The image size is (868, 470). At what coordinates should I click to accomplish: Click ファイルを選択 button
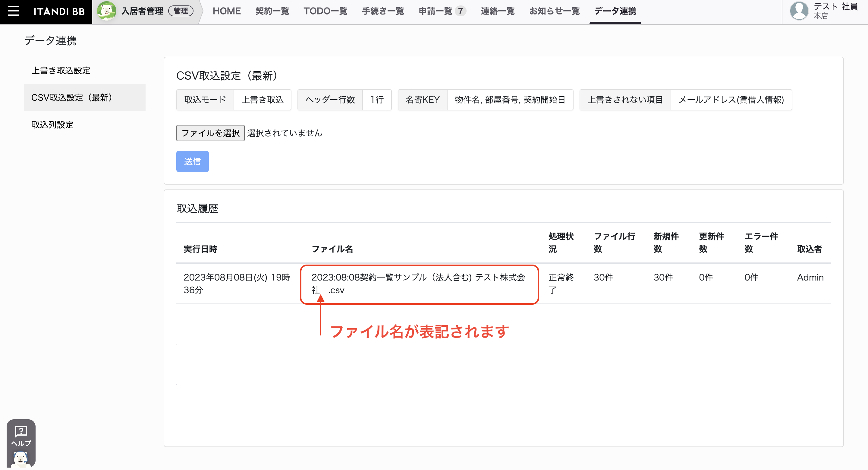(210, 133)
